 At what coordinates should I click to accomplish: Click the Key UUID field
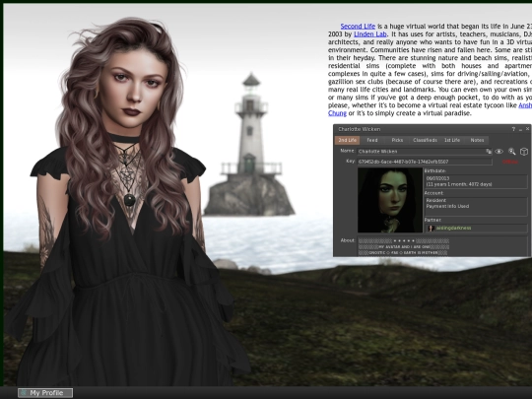(x=425, y=162)
